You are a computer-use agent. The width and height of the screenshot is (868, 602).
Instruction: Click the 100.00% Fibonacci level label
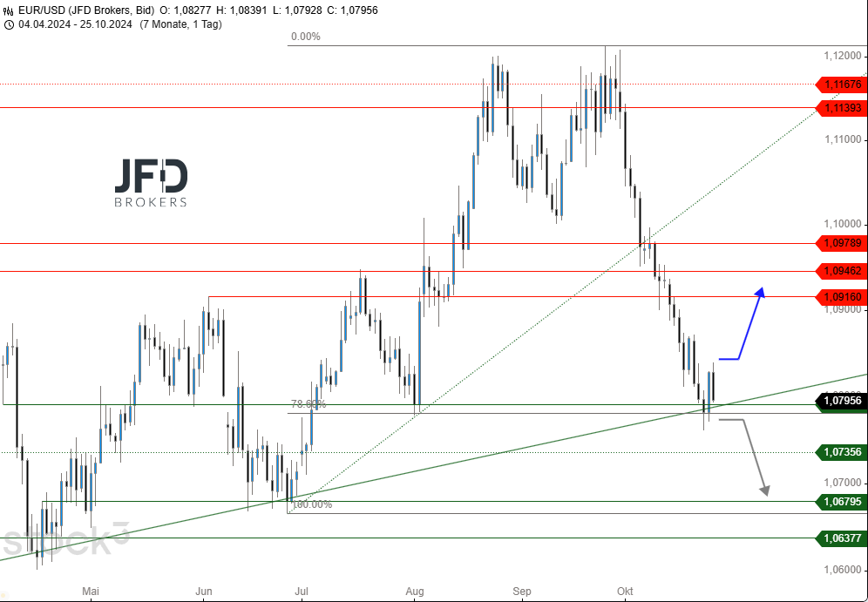[311, 504]
